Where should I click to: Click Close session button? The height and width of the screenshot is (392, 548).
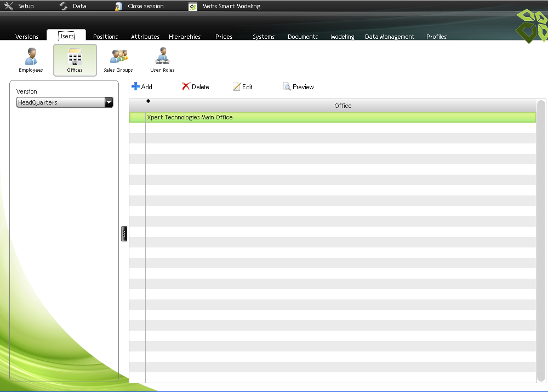coord(140,6)
